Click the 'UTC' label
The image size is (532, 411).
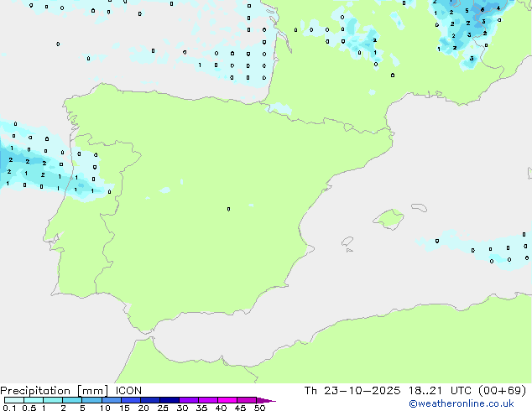(461, 391)
